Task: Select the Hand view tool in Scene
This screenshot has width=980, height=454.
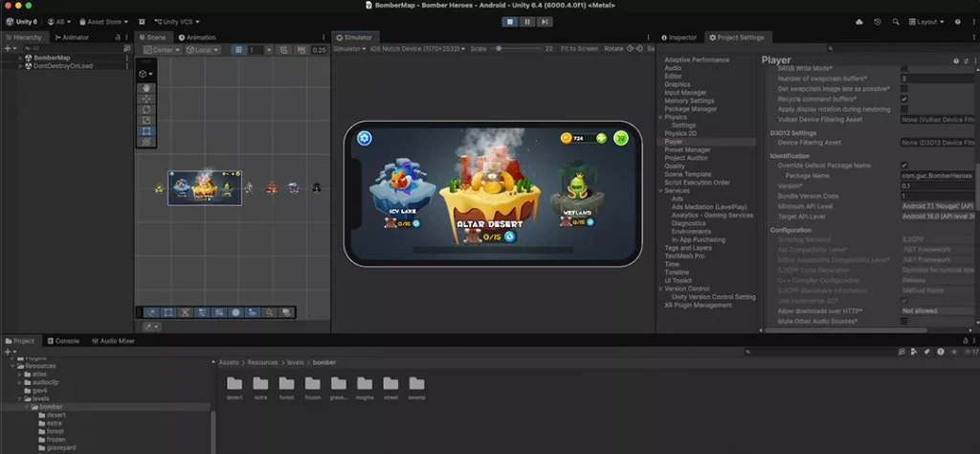Action: click(146, 88)
